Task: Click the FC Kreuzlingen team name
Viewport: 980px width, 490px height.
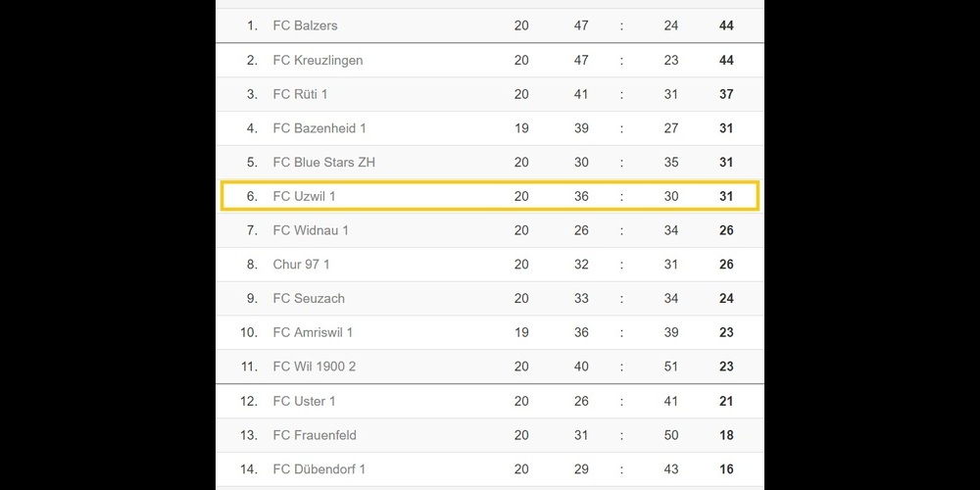Action: pos(318,60)
